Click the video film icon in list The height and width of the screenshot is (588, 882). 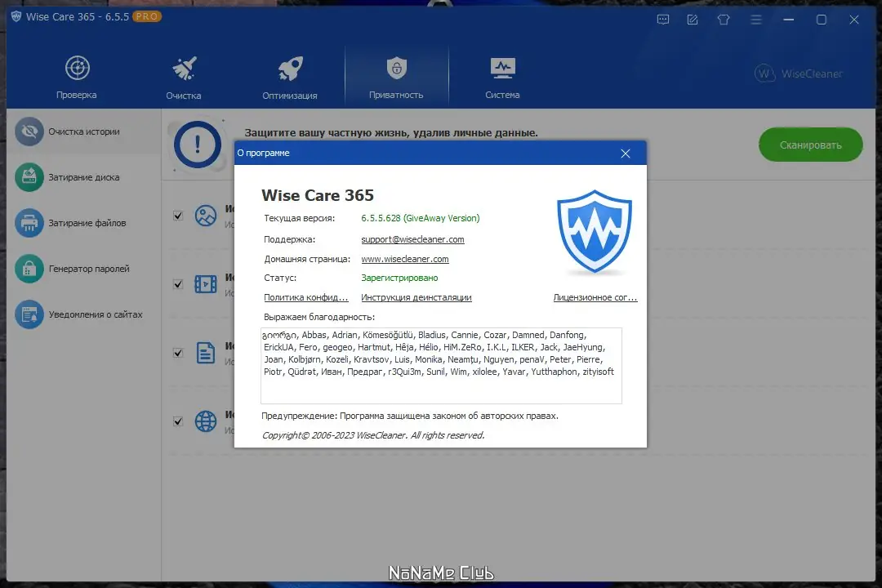pyautogui.click(x=206, y=284)
